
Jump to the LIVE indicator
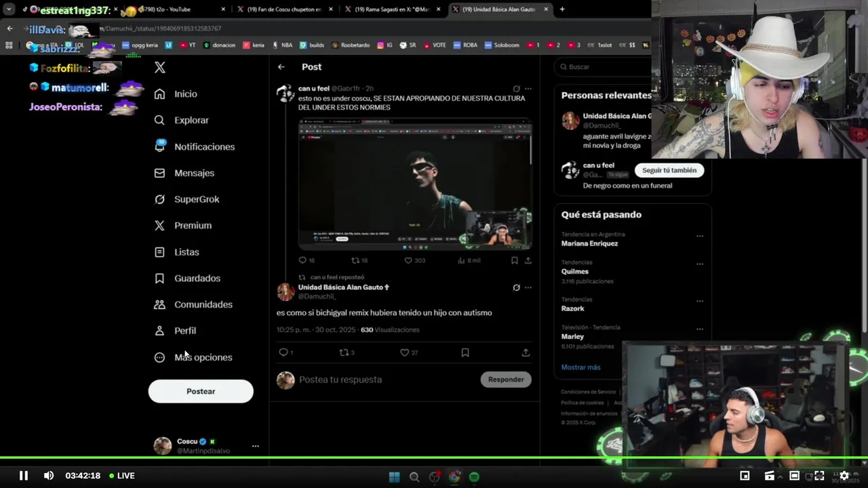(122, 476)
